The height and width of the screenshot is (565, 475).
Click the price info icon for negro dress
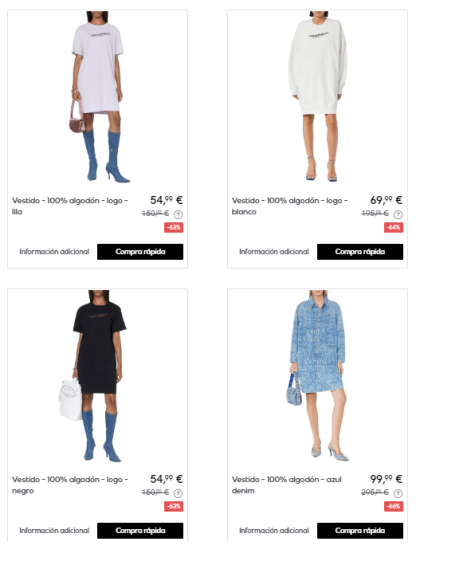pos(178,493)
